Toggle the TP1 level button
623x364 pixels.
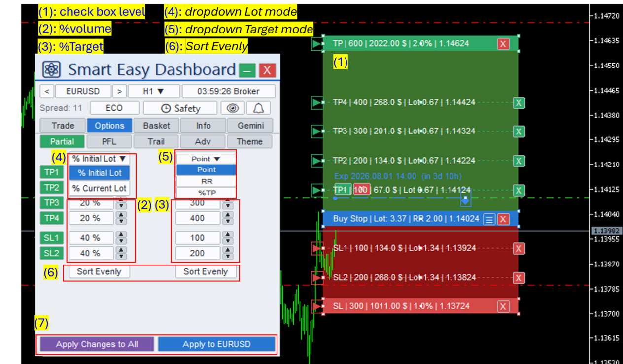[51, 172]
